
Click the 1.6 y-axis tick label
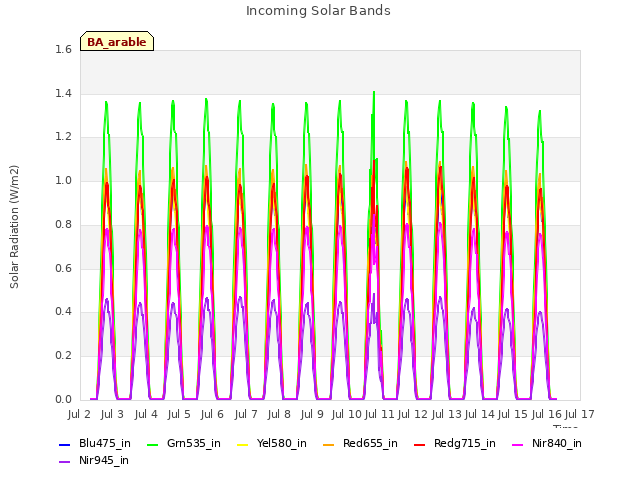tap(63, 49)
